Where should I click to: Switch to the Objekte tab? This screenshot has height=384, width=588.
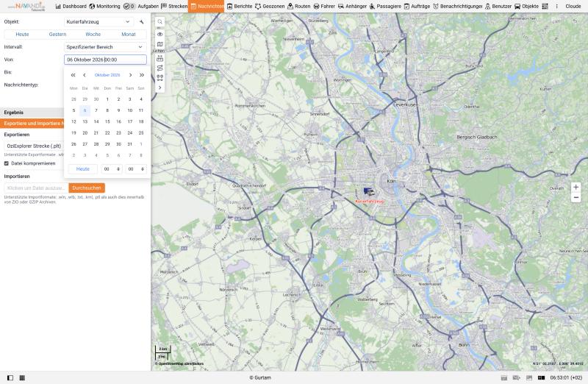point(526,7)
